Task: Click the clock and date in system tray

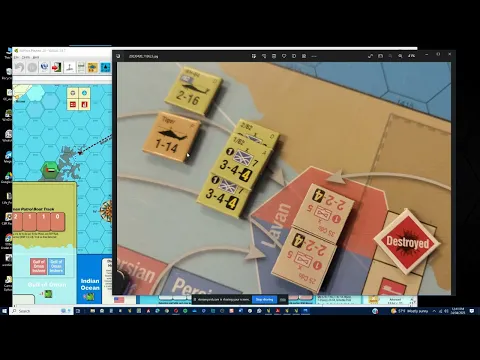Action: [458, 311]
